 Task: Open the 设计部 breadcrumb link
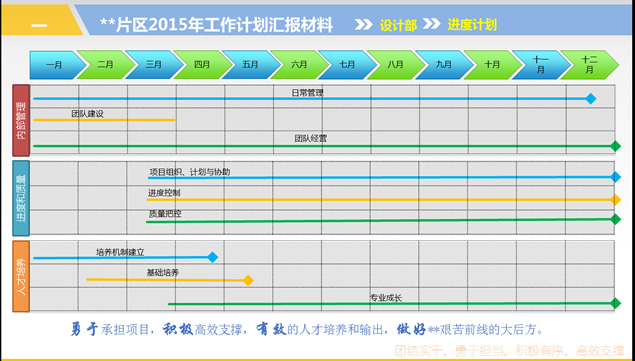coord(398,26)
